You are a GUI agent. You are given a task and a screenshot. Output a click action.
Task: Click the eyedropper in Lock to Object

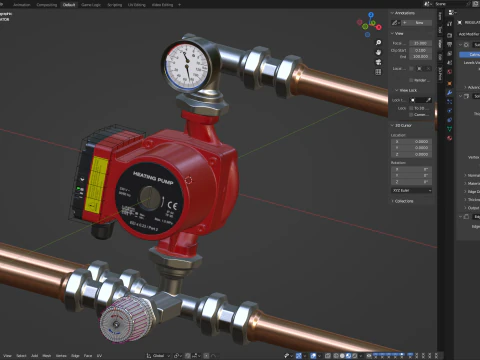click(428, 100)
